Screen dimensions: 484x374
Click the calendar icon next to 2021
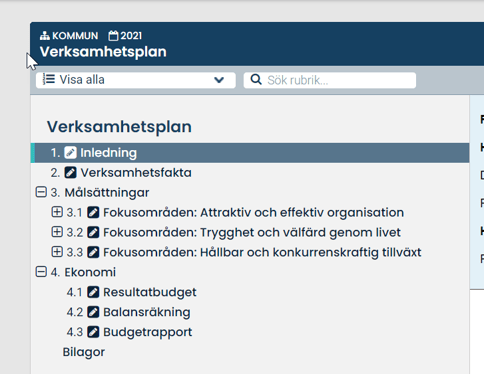[x=113, y=35]
